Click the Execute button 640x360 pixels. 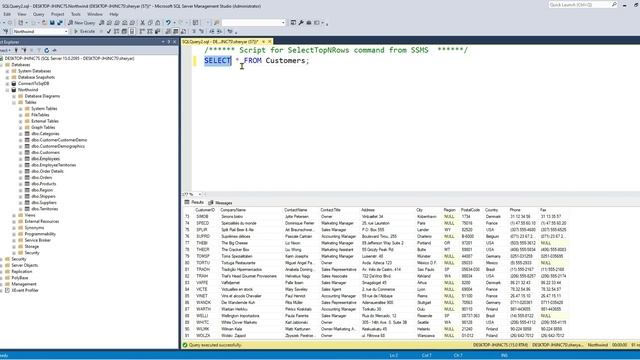[84, 31]
